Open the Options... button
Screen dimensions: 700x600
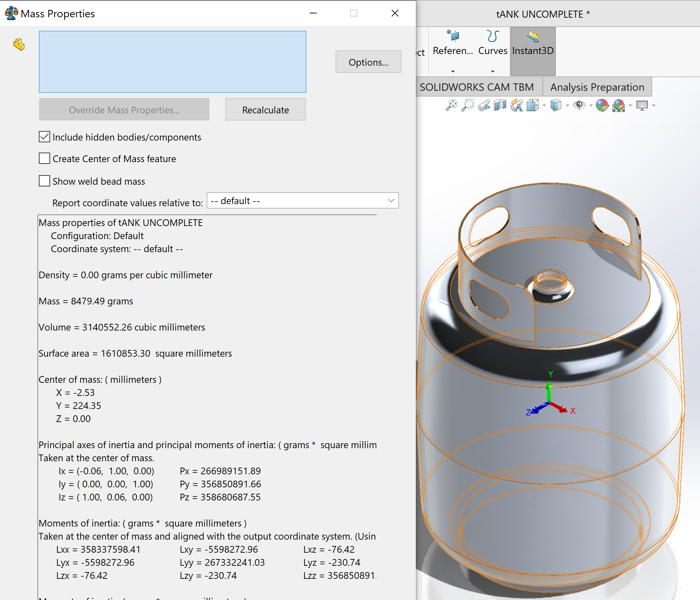(x=368, y=62)
